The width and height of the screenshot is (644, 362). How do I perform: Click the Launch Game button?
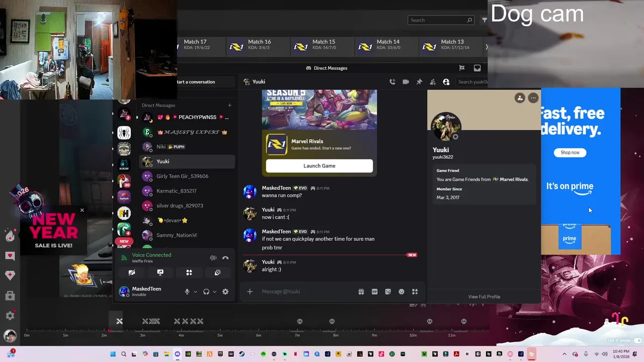[x=319, y=166]
